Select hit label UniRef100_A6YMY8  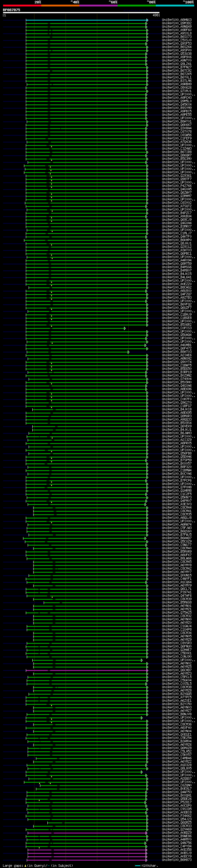(x=177, y=565)
